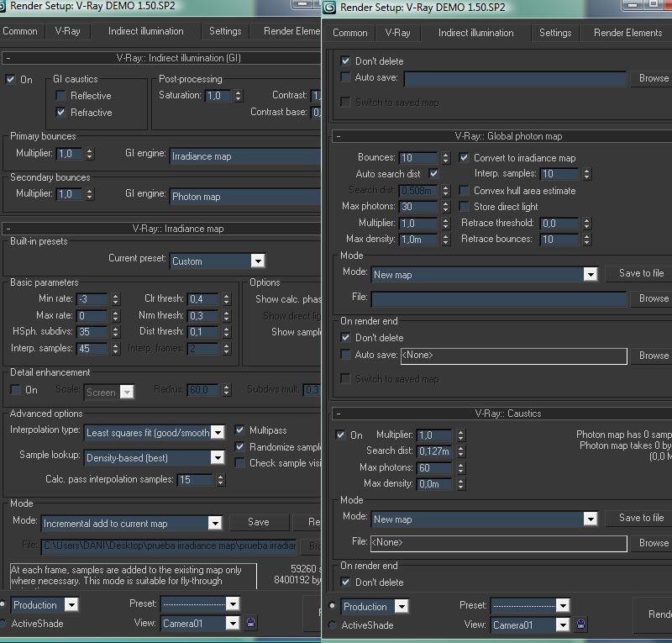This screenshot has height=643, width=672.
Task: Click Browse for photon map Auto save
Action: pos(652,356)
